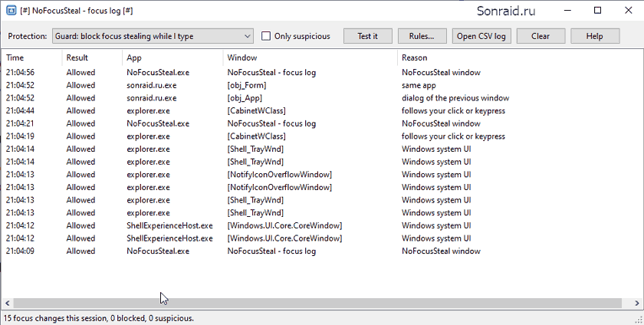Click the status bar focus changes summary

(99, 318)
